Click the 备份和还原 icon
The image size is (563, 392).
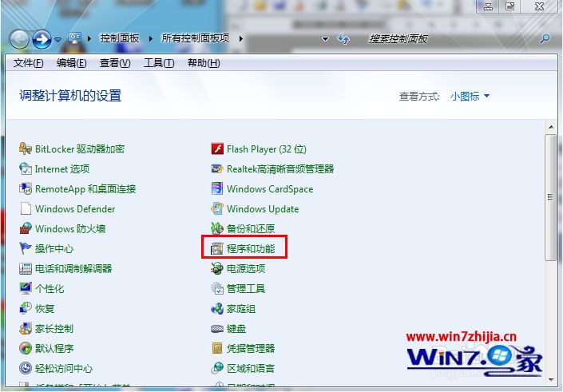[217, 228]
